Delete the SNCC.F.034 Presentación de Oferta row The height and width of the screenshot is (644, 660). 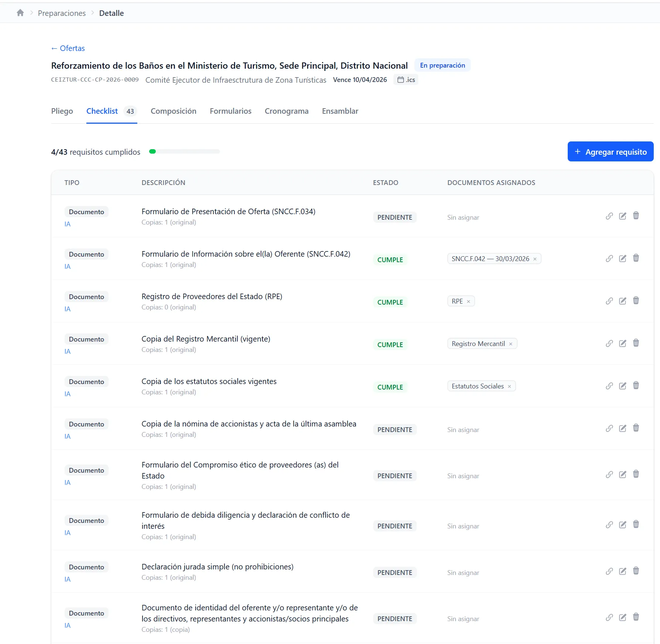[x=636, y=216]
